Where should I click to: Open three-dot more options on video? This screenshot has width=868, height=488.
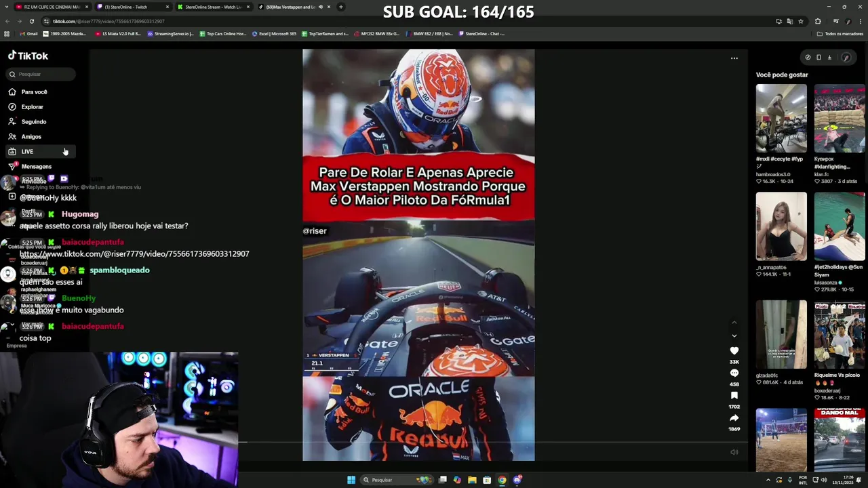click(x=734, y=58)
